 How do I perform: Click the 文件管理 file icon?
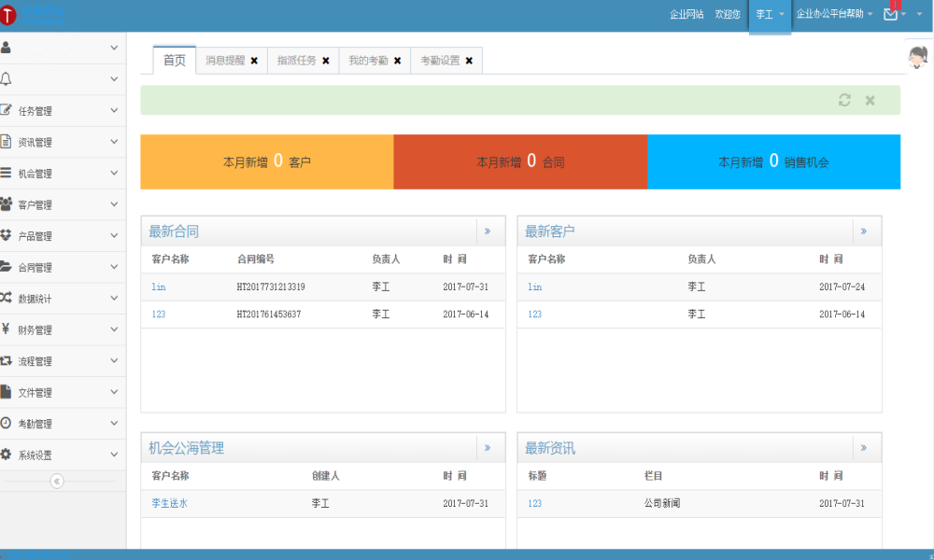click(6, 392)
